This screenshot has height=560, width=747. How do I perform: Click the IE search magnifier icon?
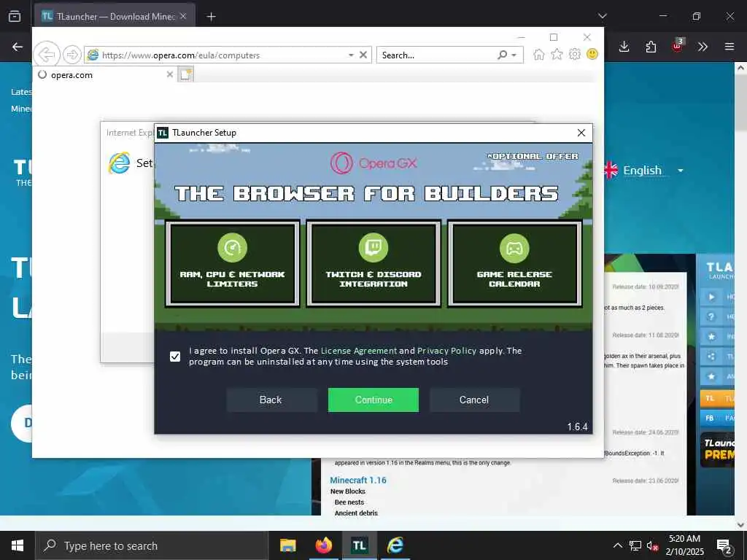[x=502, y=55]
